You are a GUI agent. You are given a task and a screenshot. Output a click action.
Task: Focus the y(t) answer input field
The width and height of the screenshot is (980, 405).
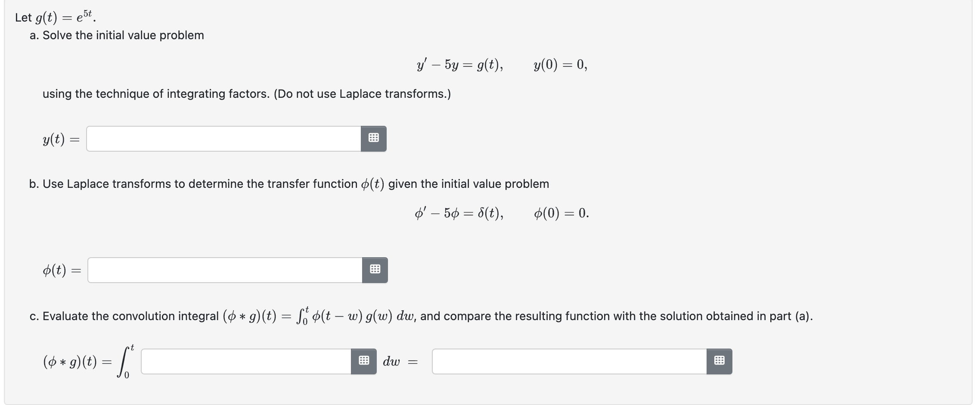pyautogui.click(x=223, y=139)
